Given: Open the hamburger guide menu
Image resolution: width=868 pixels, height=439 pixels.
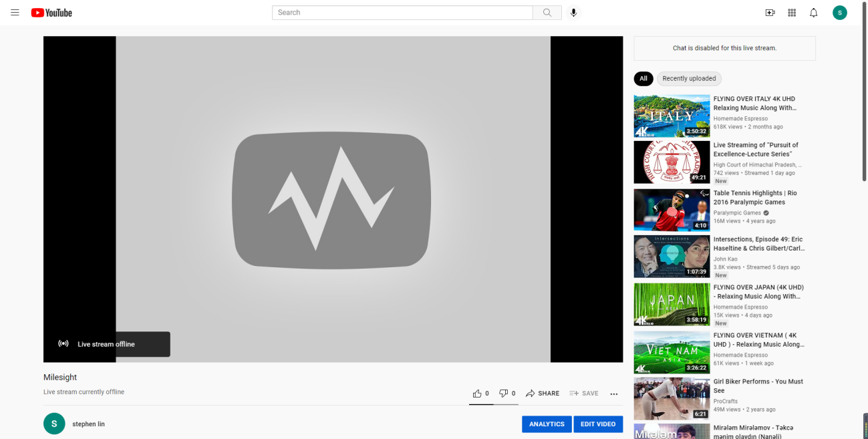Looking at the screenshot, I should tap(15, 13).
